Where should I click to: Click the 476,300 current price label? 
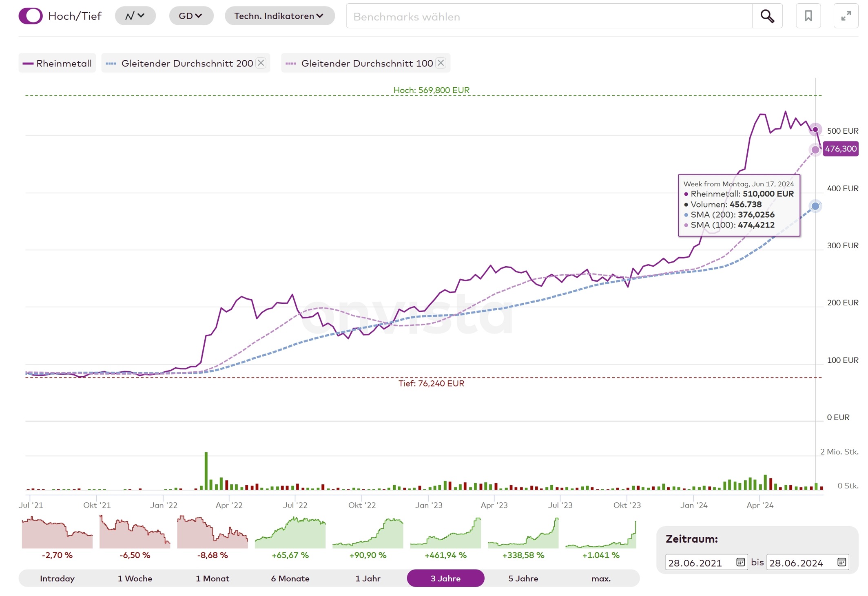tap(841, 149)
